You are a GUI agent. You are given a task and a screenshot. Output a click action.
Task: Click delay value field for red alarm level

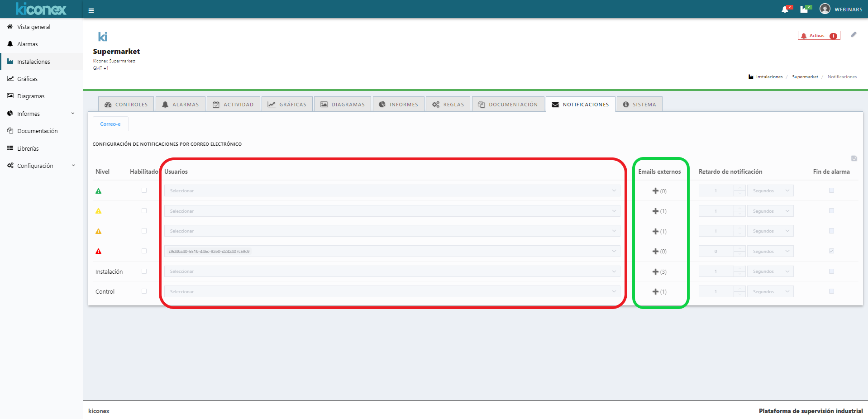point(716,252)
